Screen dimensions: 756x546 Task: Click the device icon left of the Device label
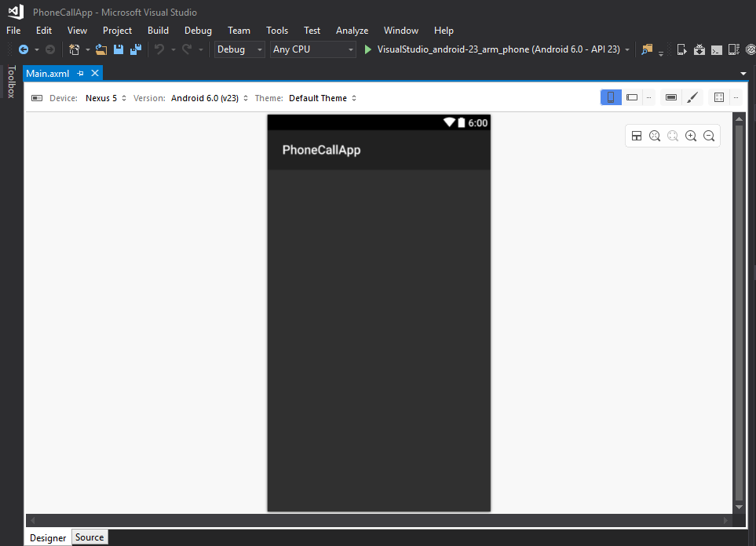click(37, 98)
